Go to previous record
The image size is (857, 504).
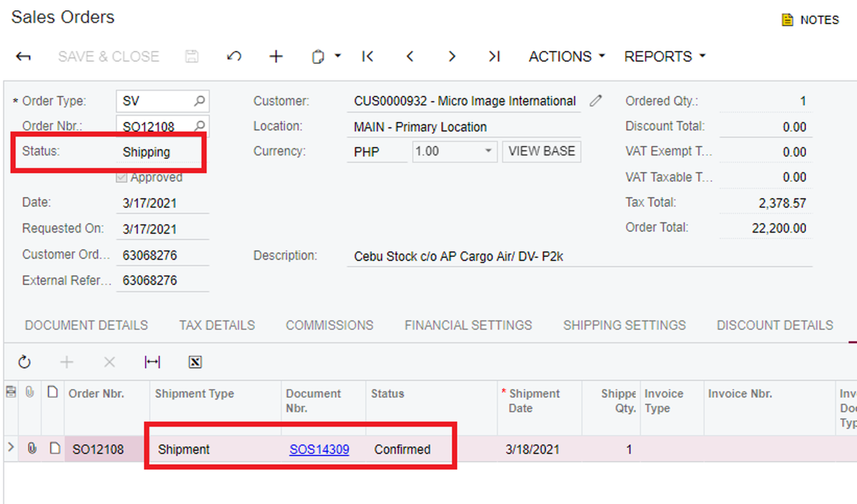pyautogui.click(x=410, y=56)
